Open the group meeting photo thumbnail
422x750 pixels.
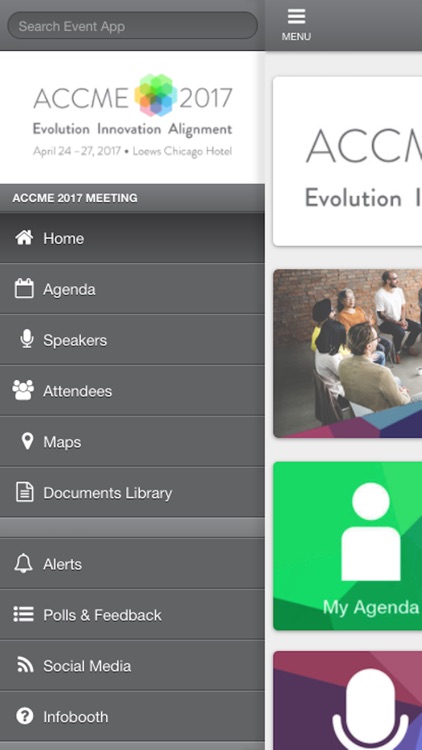[348, 353]
